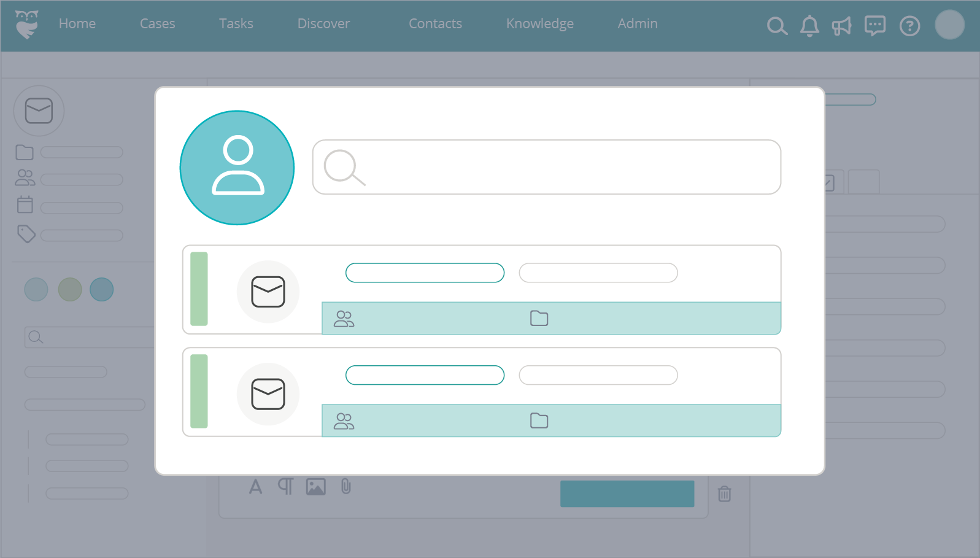Click the gray pill field in first result

click(x=598, y=273)
